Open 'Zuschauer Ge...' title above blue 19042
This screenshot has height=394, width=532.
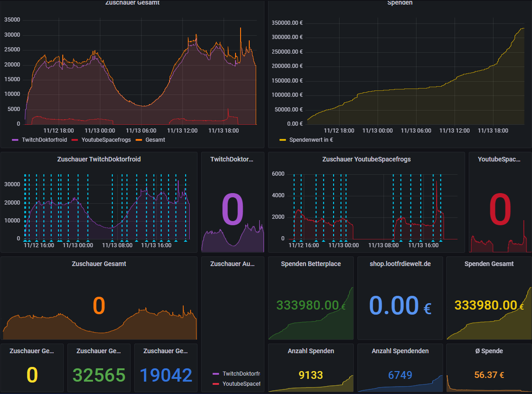click(165, 351)
